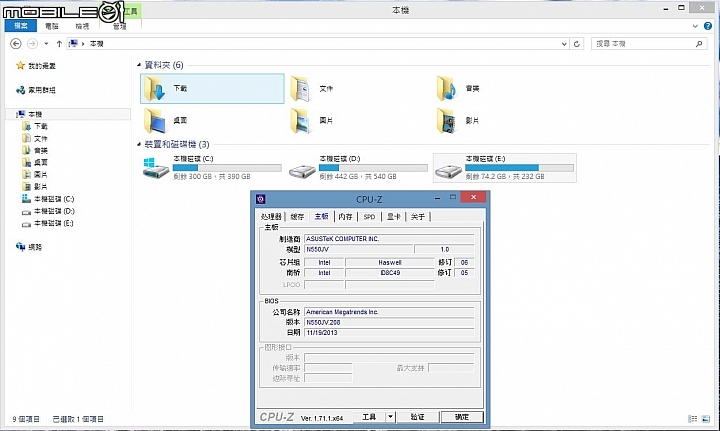This screenshot has width=720, height=431.
Task: Switch to CPU-Z 缓存 tab
Action: point(297,217)
